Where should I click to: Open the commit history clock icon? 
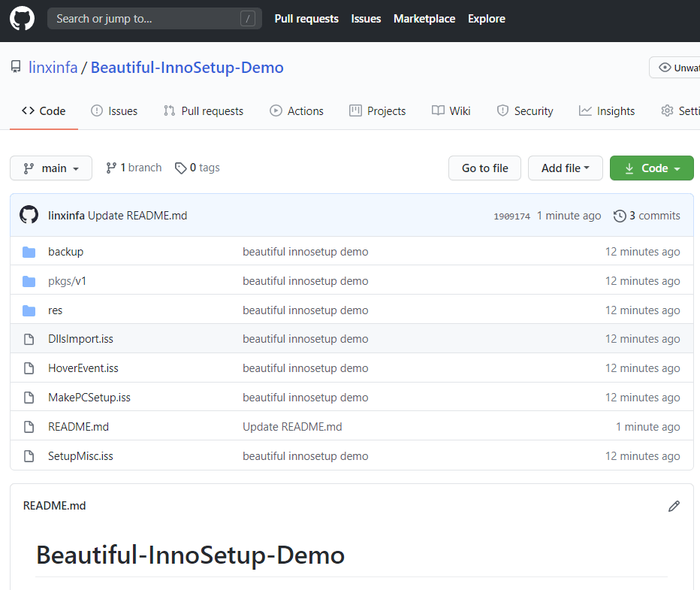(620, 215)
